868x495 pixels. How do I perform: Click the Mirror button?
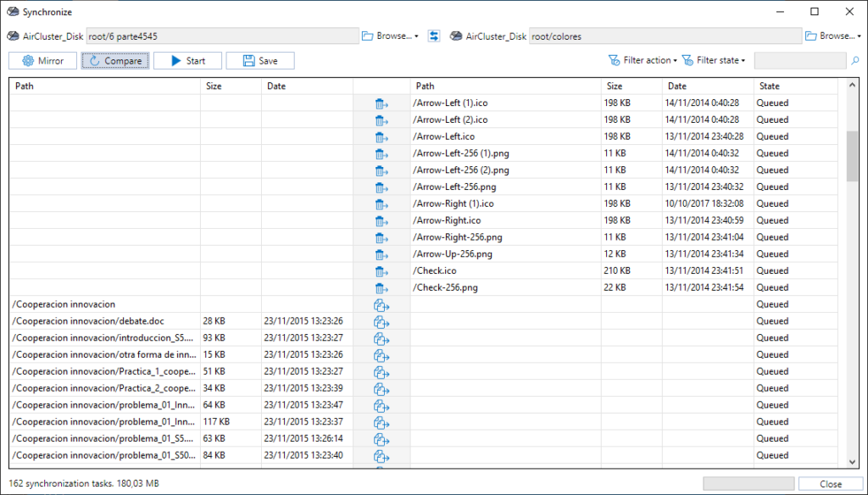pyautogui.click(x=42, y=60)
